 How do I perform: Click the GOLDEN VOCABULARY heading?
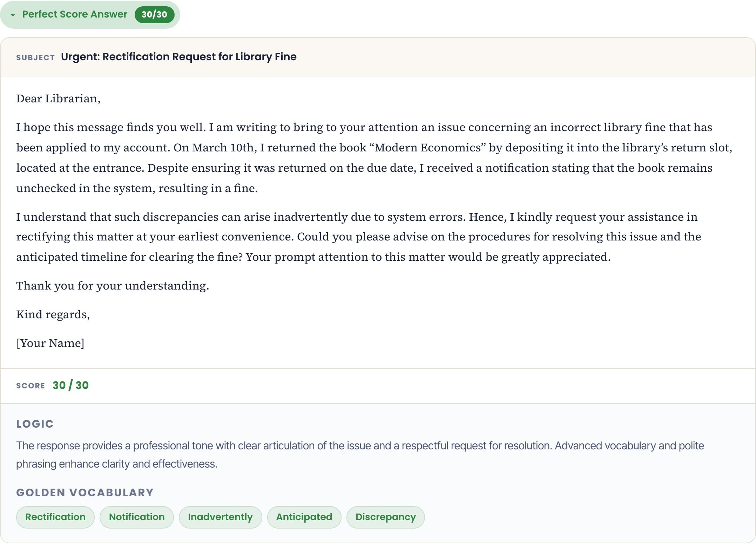point(85,492)
